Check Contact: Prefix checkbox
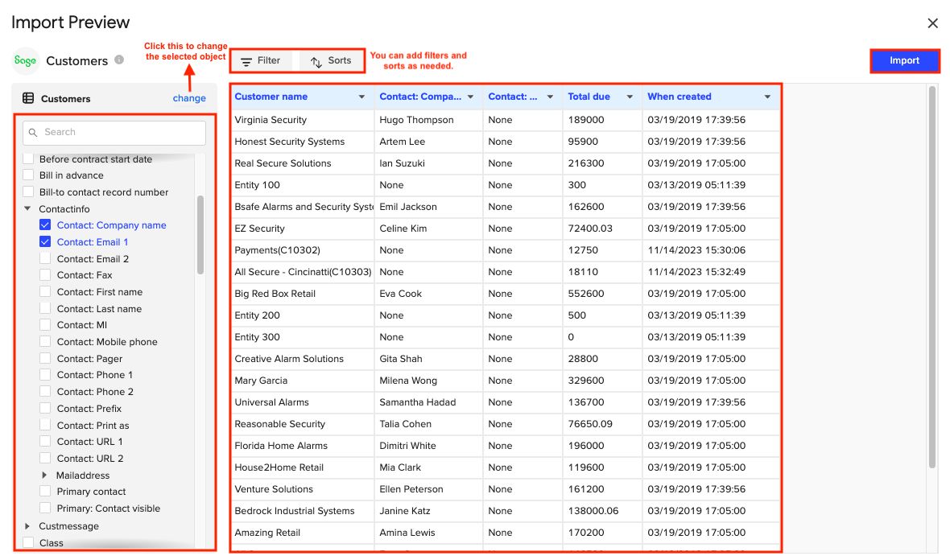Screen dimensions: 950x560 45,408
